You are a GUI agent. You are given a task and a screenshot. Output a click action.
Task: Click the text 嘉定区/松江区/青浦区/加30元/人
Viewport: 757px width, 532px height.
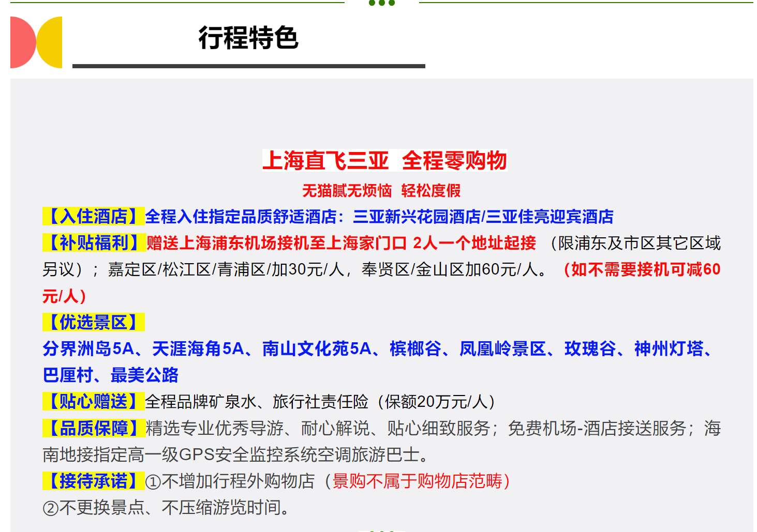(x=226, y=269)
